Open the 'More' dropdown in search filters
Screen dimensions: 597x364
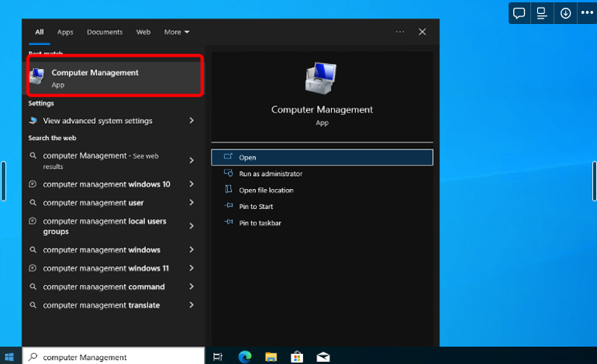pyautogui.click(x=176, y=32)
